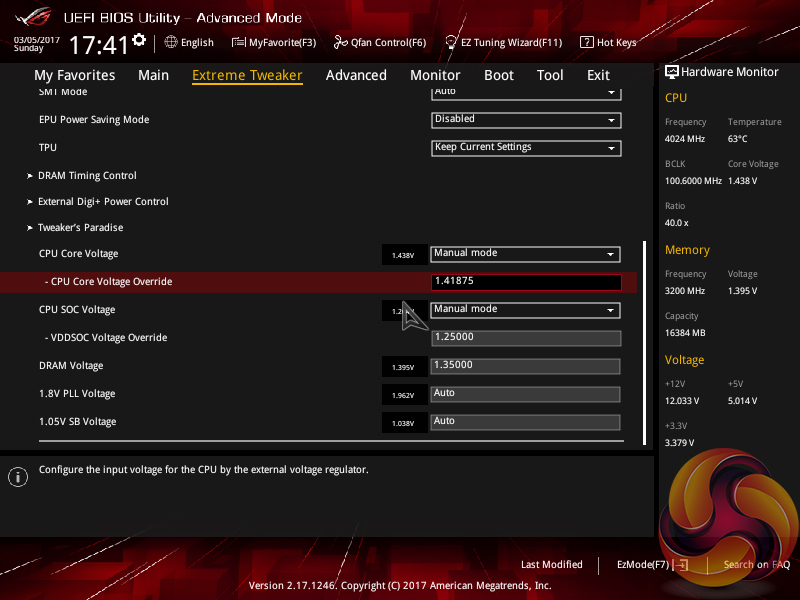Open TPU Keep Current Settings dropdown
This screenshot has width=800, height=600.
(x=526, y=148)
